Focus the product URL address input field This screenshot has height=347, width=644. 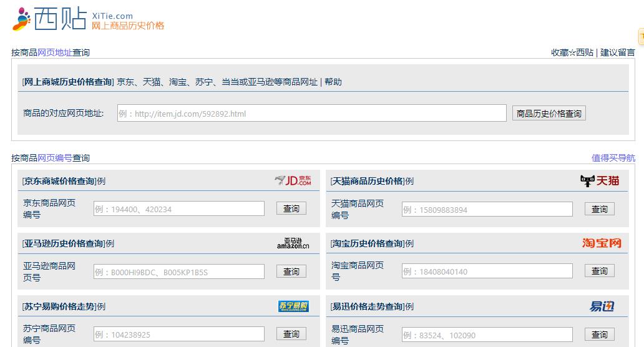point(311,114)
